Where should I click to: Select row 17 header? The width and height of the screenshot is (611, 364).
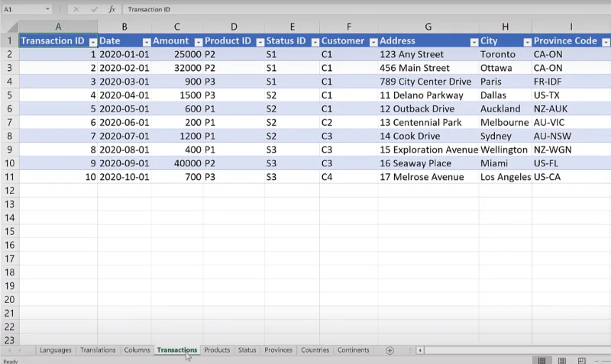pyautogui.click(x=9, y=259)
